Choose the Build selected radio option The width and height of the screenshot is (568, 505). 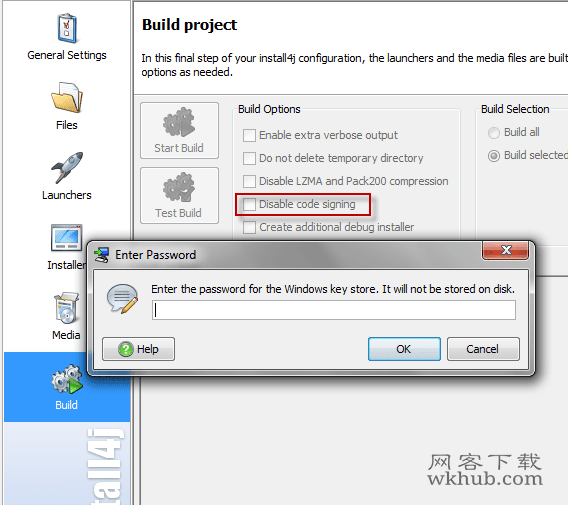click(x=494, y=156)
